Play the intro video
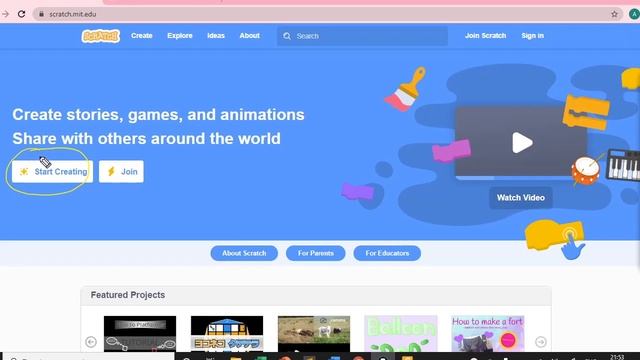The height and width of the screenshot is (360, 640). (x=522, y=142)
